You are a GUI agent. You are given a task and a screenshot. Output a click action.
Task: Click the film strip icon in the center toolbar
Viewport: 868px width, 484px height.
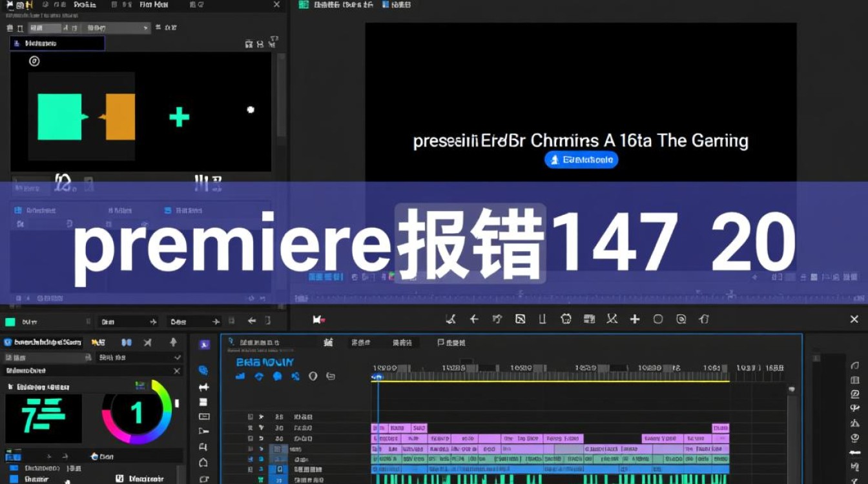pos(589,319)
